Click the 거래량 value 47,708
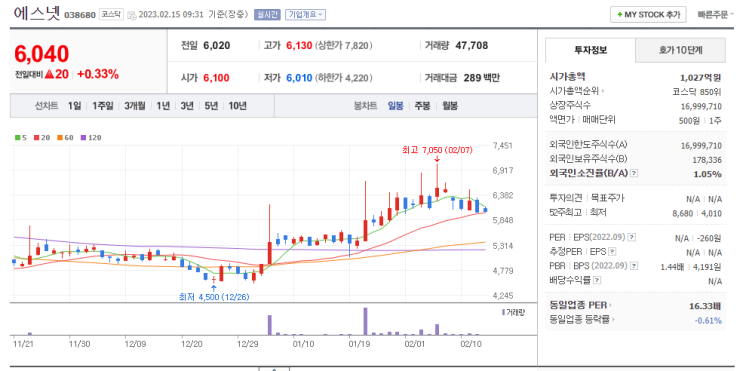Image resolution: width=743 pixels, height=371 pixels. [471, 46]
